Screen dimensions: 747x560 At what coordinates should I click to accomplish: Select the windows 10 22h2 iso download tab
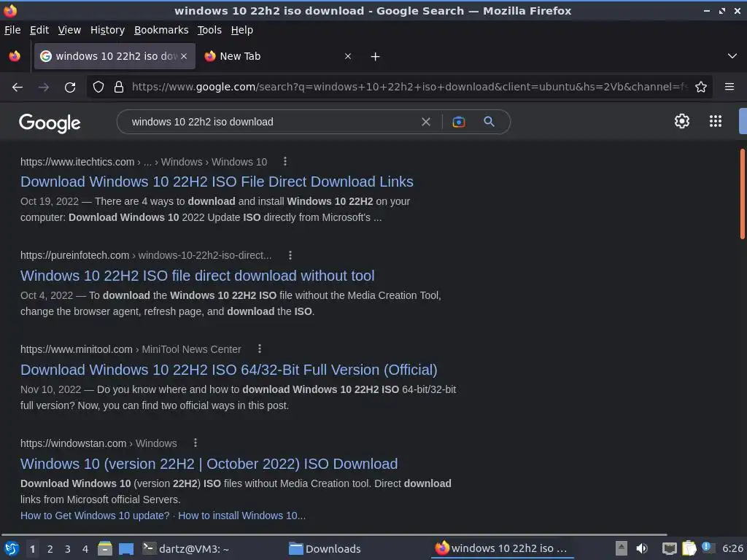point(115,56)
